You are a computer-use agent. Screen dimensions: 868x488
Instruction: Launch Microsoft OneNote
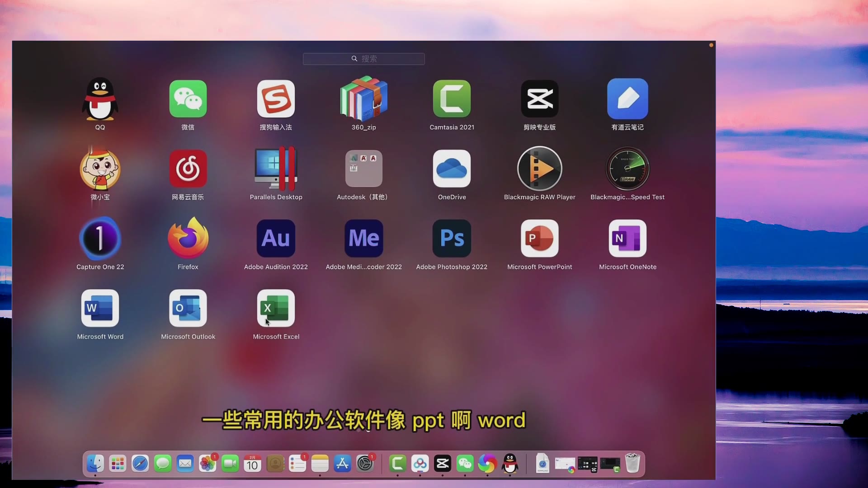627,238
